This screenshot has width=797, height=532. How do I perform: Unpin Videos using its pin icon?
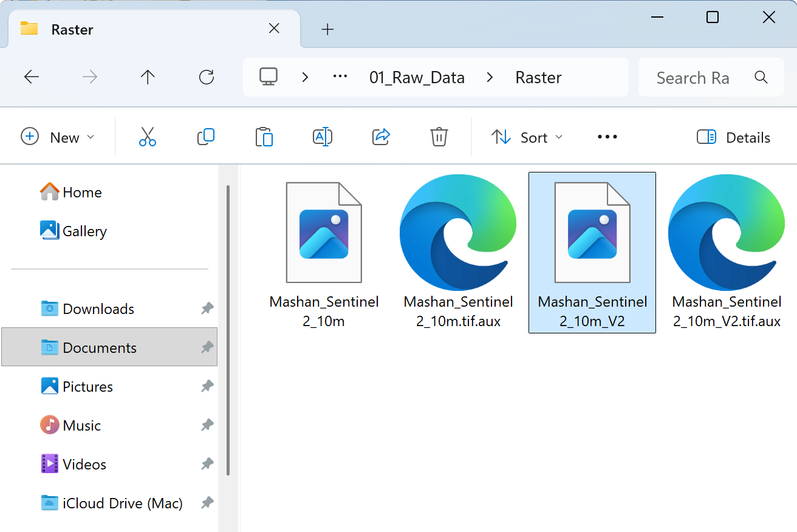pyautogui.click(x=207, y=464)
